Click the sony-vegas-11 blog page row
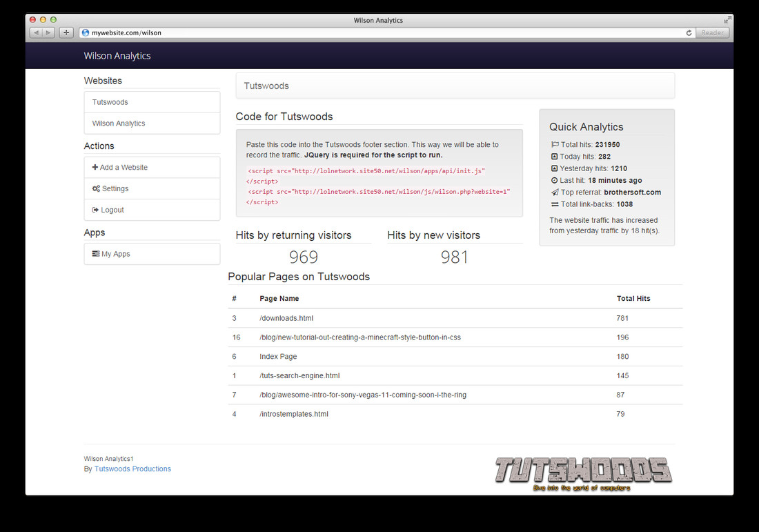Viewport: 759px width, 532px height. pyautogui.click(x=455, y=395)
